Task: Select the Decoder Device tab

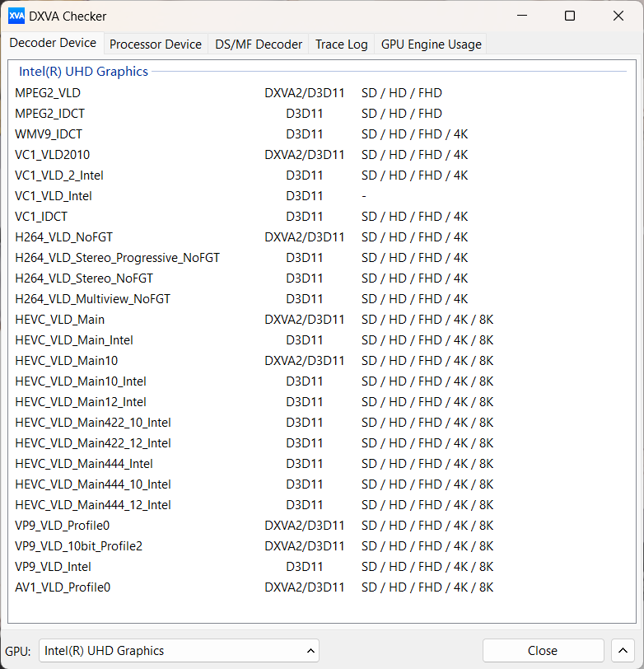Action: (53, 43)
